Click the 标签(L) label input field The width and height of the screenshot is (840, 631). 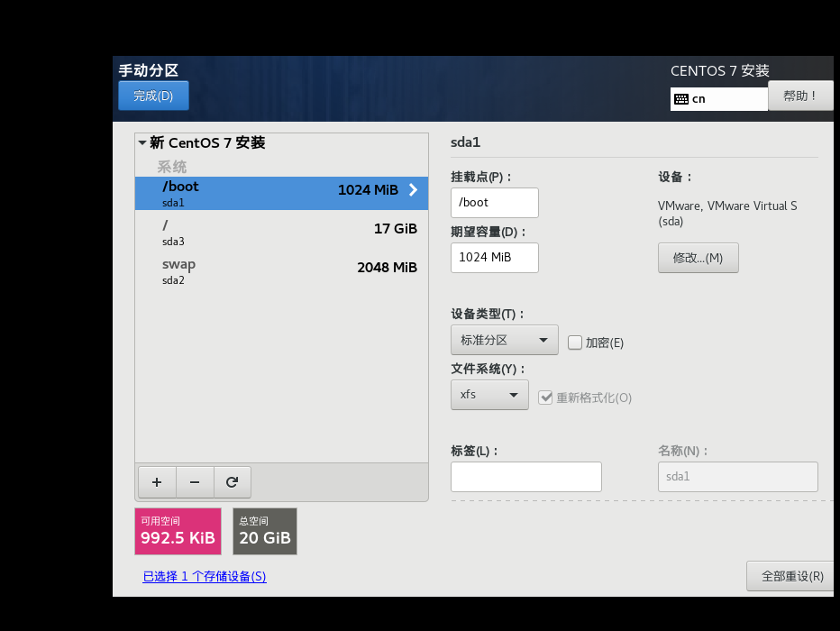(526, 477)
